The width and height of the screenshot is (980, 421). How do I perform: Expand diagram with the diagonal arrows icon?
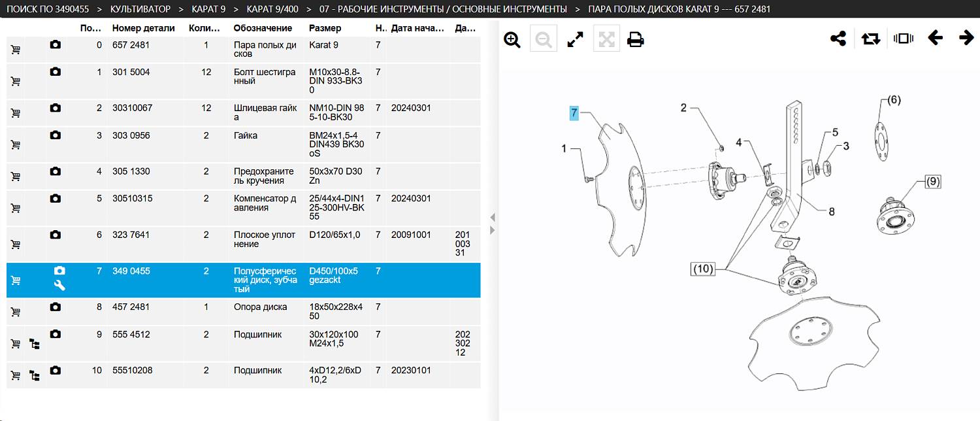click(x=575, y=40)
